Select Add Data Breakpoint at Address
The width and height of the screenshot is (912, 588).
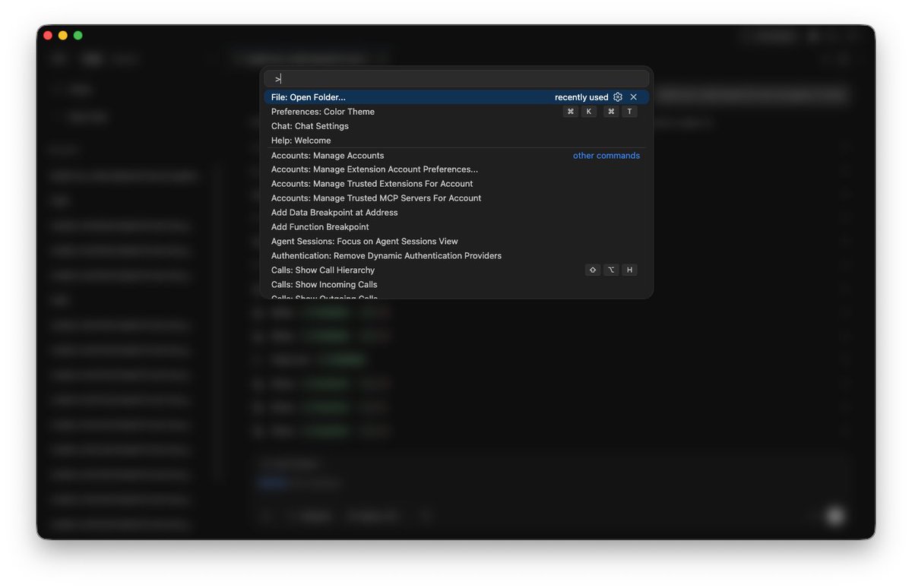[x=456, y=213]
